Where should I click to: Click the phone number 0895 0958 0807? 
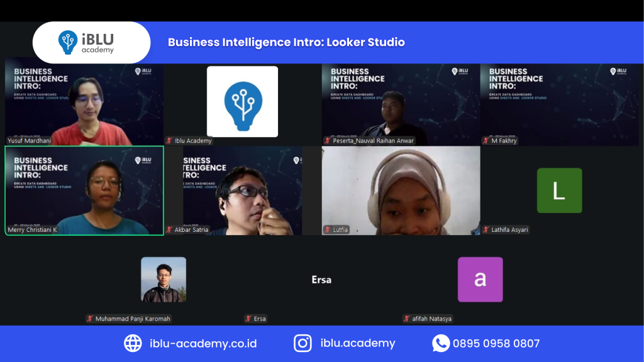tap(496, 344)
